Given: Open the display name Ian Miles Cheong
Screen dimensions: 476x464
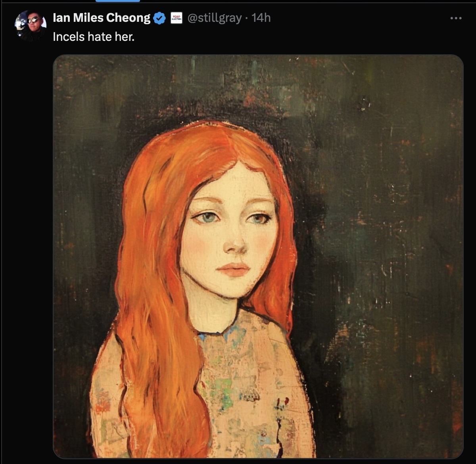Looking at the screenshot, I should click(102, 18).
